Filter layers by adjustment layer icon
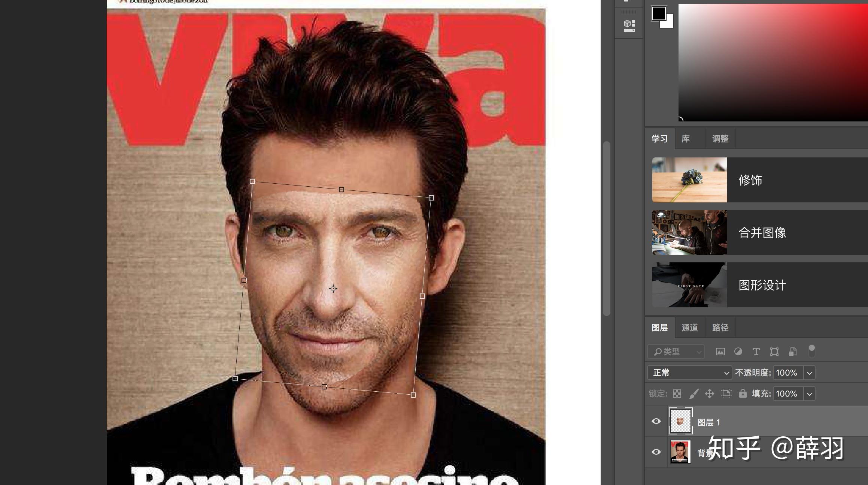868x485 pixels. click(738, 352)
